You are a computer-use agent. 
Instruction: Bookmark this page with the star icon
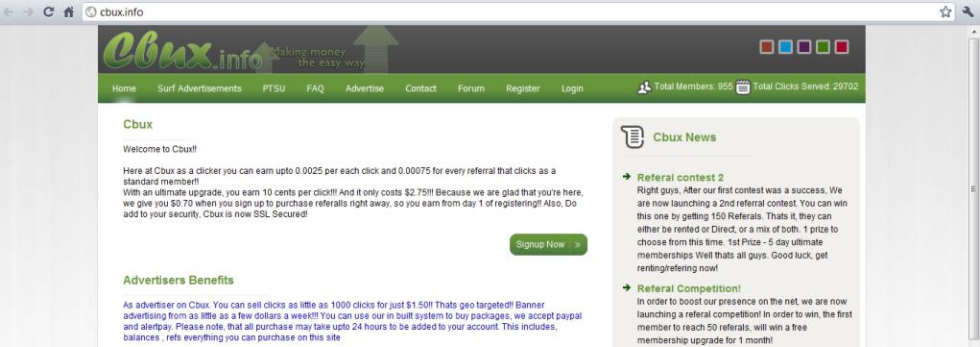pos(945,12)
